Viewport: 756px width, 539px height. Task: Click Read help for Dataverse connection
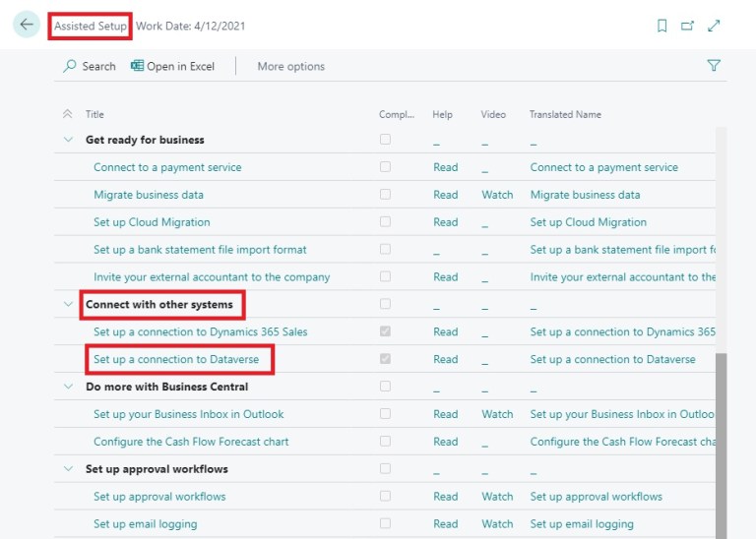pyautogui.click(x=446, y=359)
